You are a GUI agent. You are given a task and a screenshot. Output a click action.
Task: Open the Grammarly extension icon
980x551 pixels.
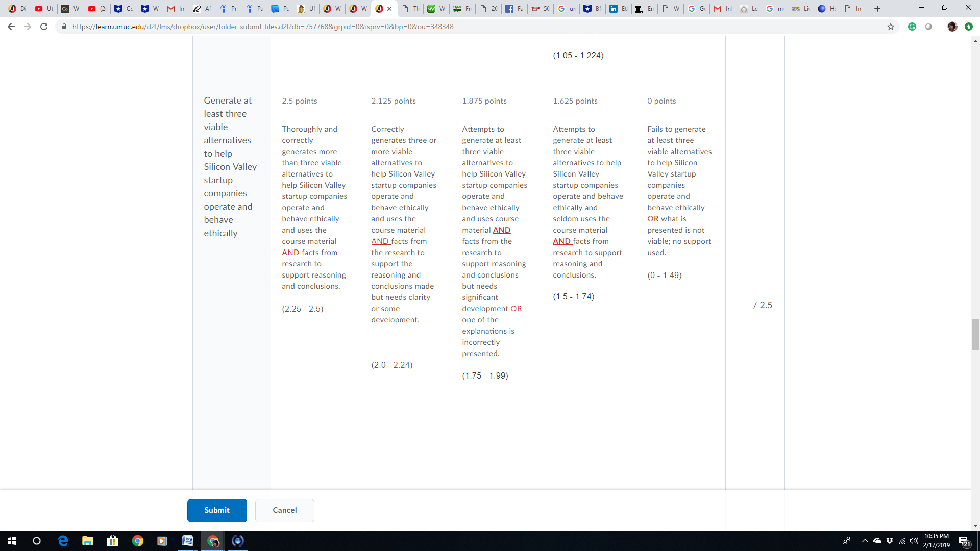click(912, 27)
